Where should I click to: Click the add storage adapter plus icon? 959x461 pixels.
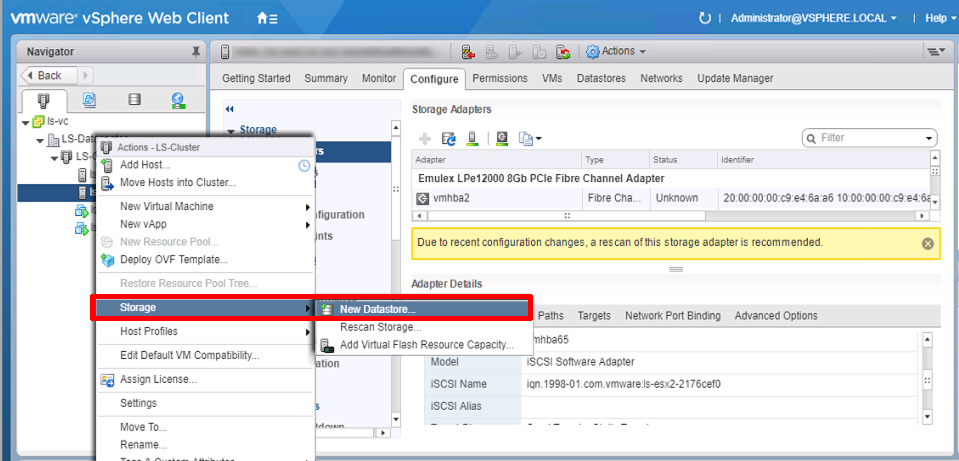click(425, 139)
